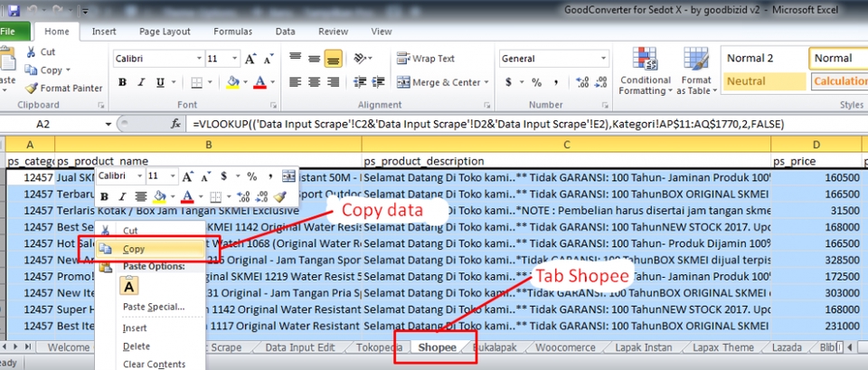The width and height of the screenshot is (868, 370).
Task: Click mini toolbar merge and center icon
Action: [288, 176]
